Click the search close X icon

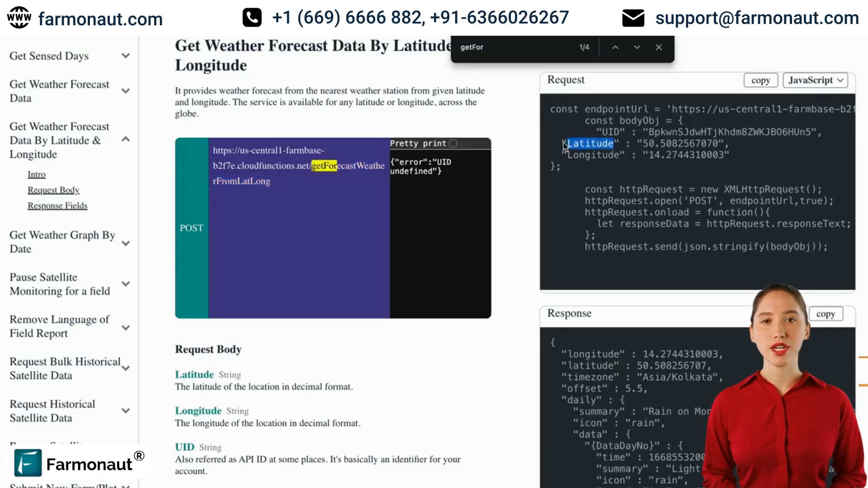coord(659,47)
